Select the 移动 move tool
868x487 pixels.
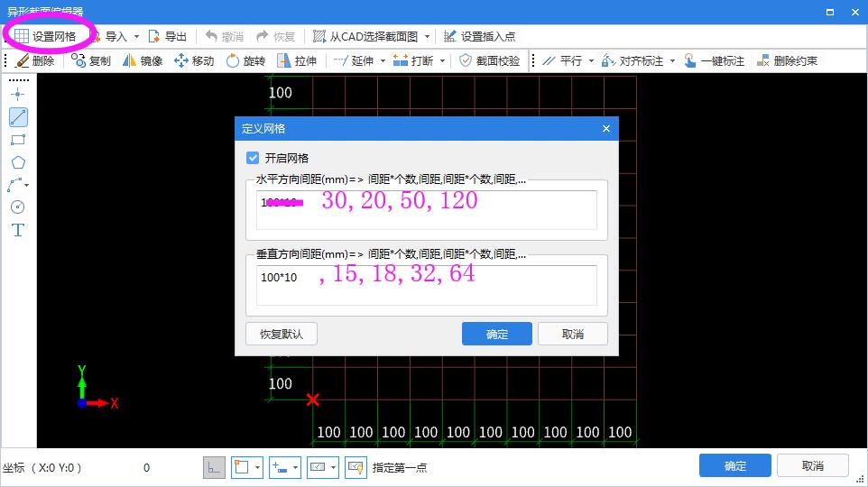coord(194,61)
